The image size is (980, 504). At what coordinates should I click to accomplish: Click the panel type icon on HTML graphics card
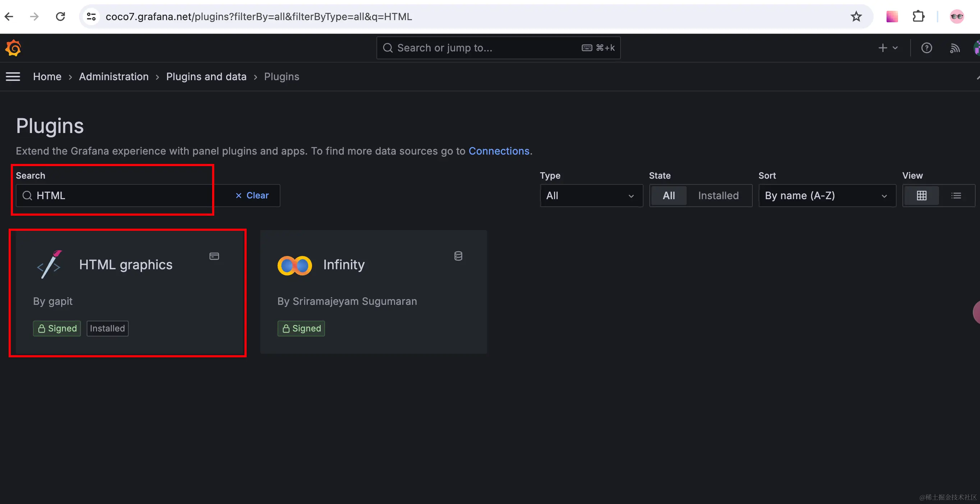point(214,256)
